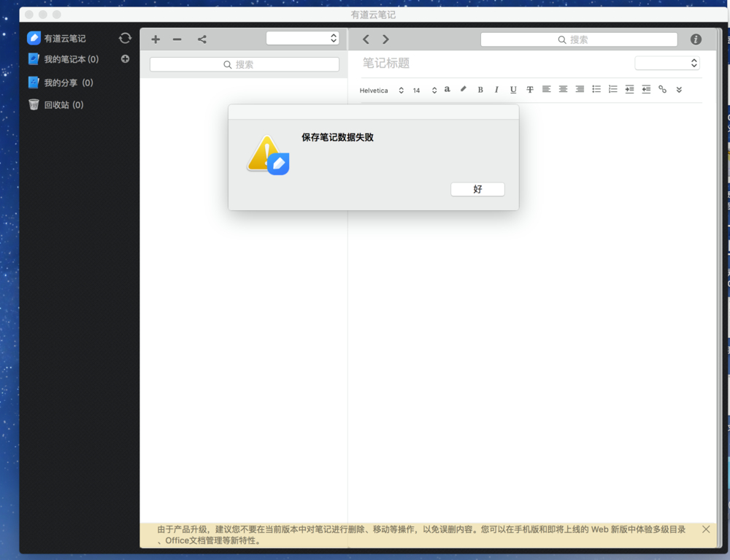Decrease indent in the editor toolbar
Image resolution: width=730 pixels, height=560 pixels.
646,89
